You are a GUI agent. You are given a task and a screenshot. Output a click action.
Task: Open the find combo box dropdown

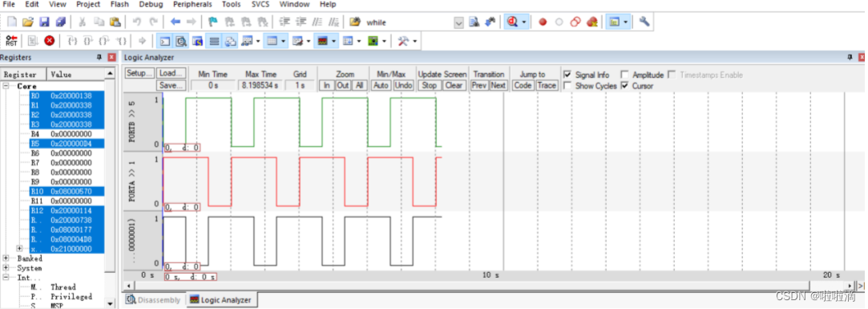[x=458, y=22]
